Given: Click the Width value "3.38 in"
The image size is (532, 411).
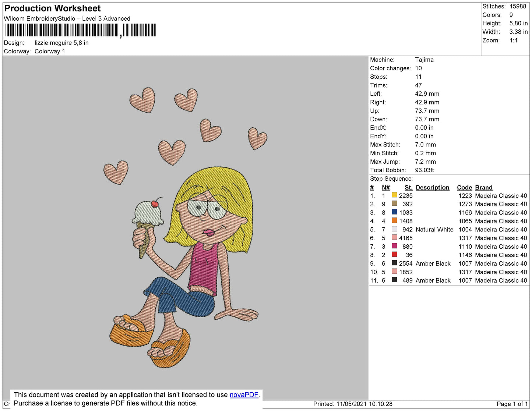Looking at the screenshot, I should tap(518, 32).
